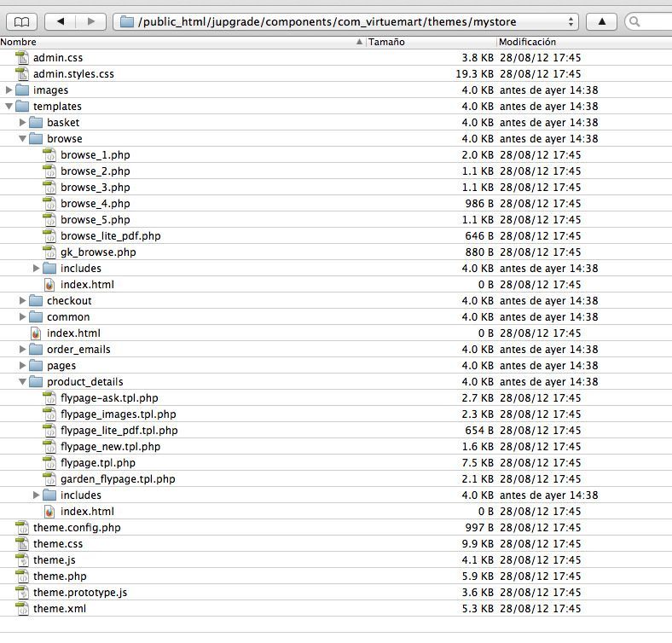Select the product_details folder name

click(x=85, y=382)
